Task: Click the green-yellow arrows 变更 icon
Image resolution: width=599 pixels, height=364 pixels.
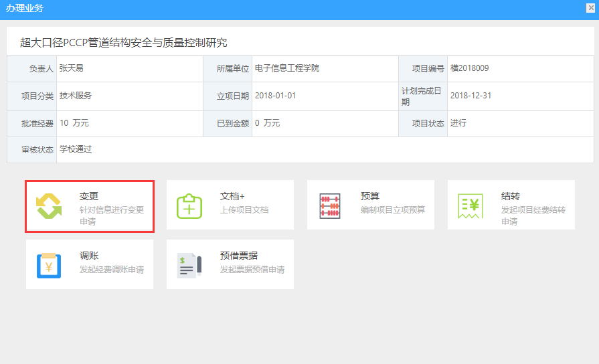Action: tap(49, 206)
